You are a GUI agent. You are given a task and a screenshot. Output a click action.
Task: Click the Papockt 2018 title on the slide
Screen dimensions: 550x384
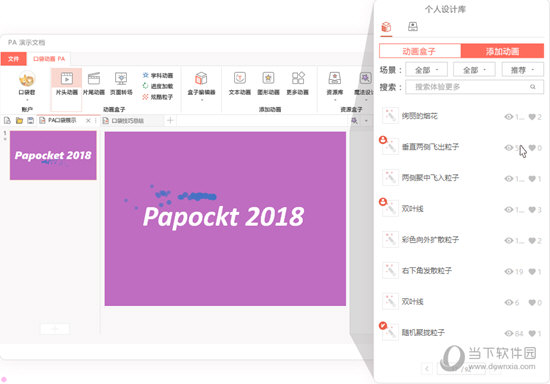tap(223, 216)
